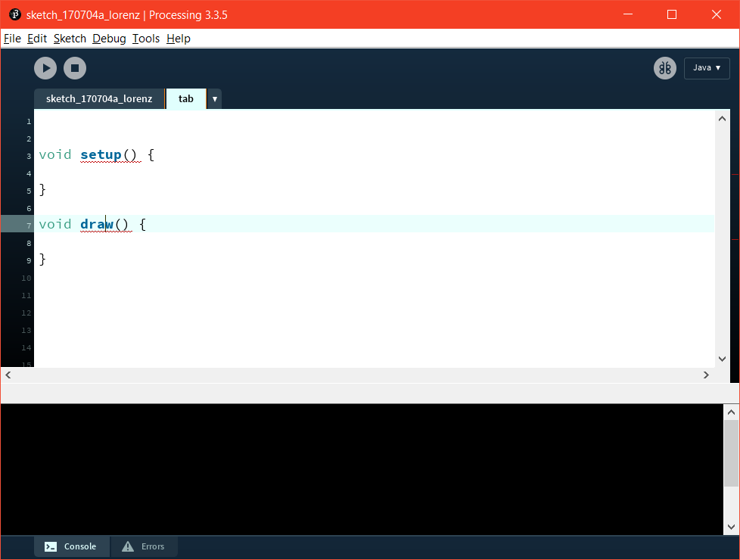740x560 pixels.
Task: Open the Debug menu
Action: point(109,39)
